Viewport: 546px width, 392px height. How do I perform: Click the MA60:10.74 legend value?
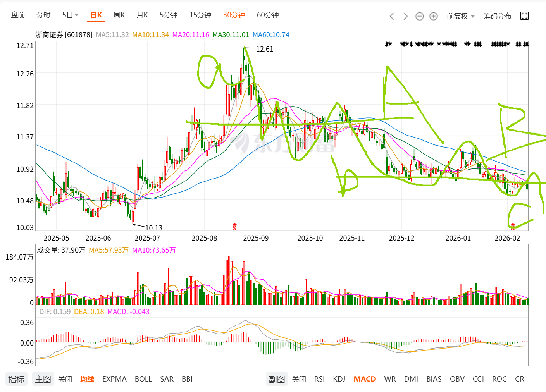click(x=271, y=35)
